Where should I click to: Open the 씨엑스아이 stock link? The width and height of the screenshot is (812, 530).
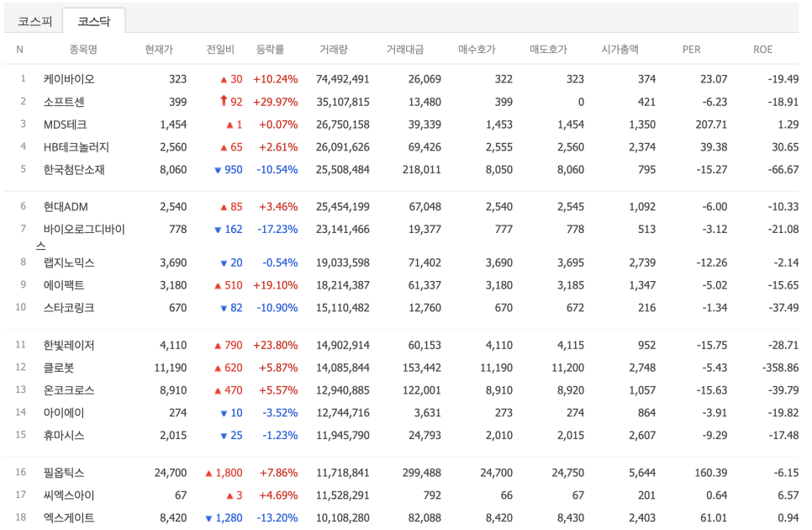tap(69, 496)
